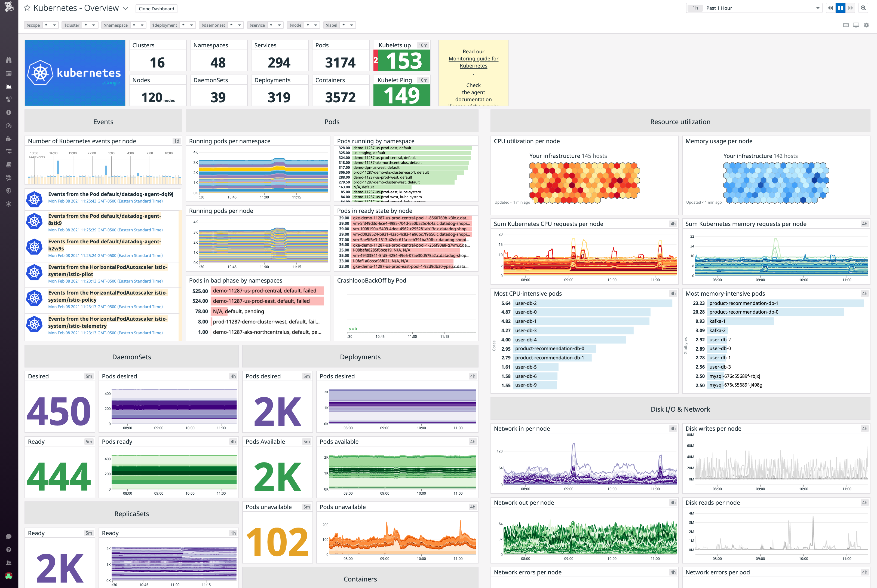
Task: Expand the $namespace template variable dropdown
Action: pyautogui.click(x=142, y=25)
